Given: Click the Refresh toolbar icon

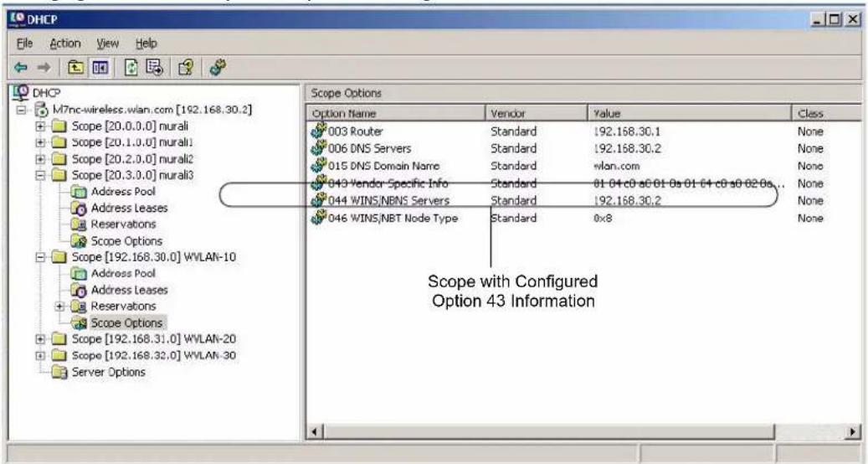Looking at the screenshot, I should tap(131, 68).
